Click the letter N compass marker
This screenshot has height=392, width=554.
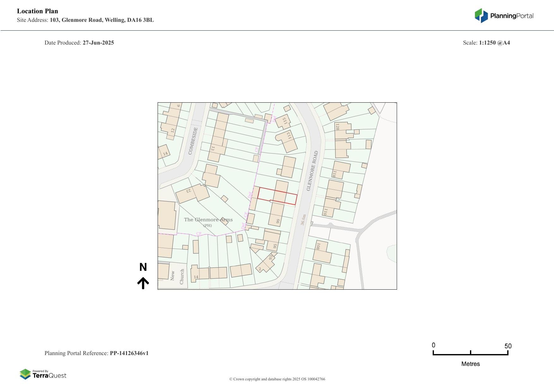[143, 267]
